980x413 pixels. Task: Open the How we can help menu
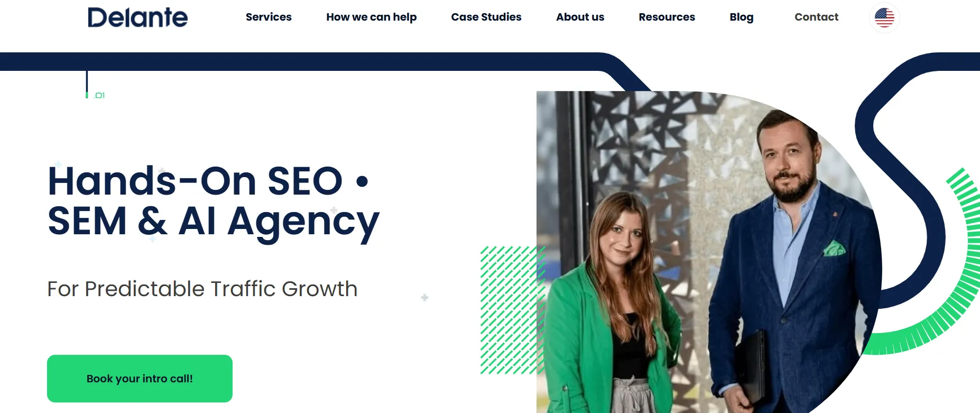[x=372, y=17]
